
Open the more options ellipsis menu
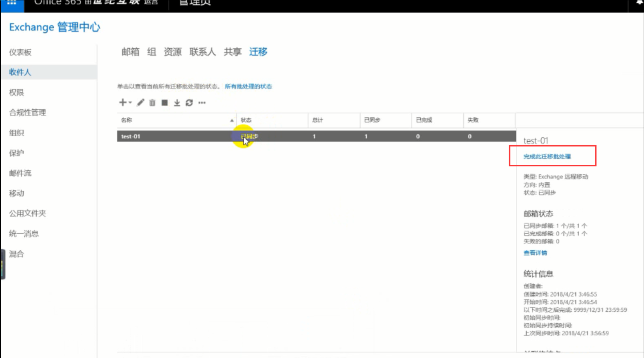(x=202, y=103)
